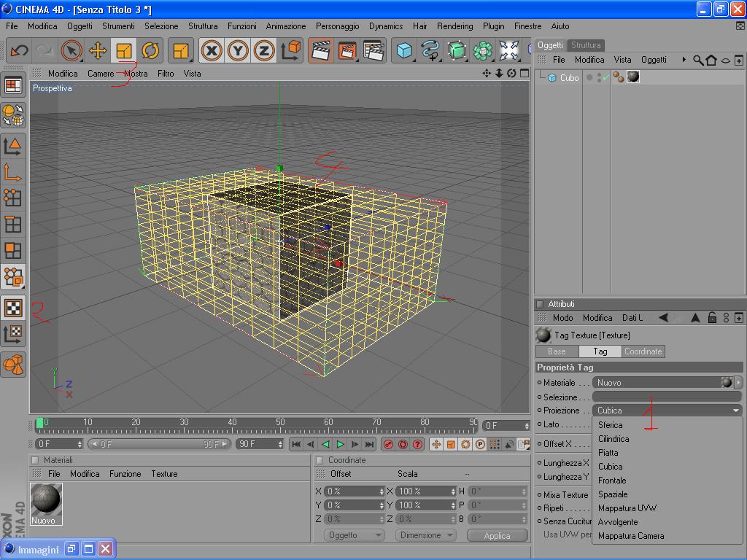Switch to the Struttura tab
The height and width of the screenshot is (560, 747).
point(586,45)
